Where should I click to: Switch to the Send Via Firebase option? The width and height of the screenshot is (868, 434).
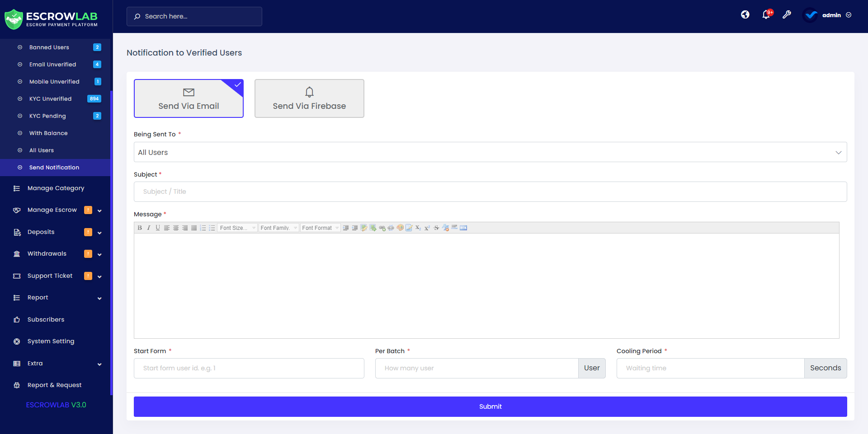coord(309,98)
